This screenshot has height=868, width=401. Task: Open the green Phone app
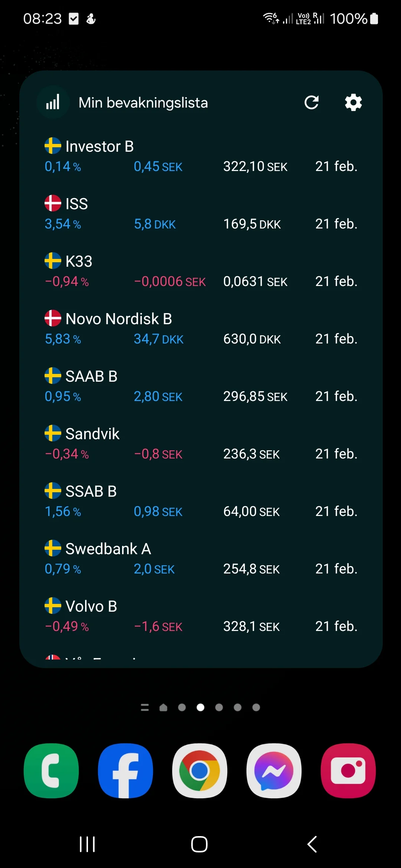(x=51, y=770)
